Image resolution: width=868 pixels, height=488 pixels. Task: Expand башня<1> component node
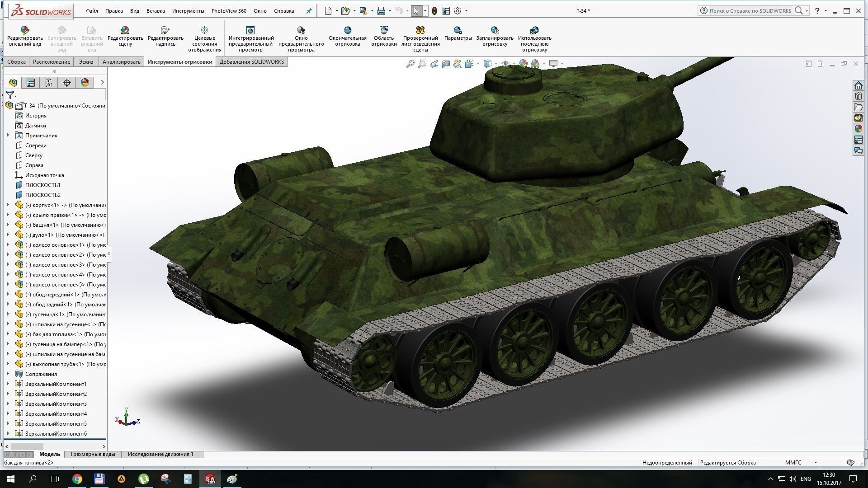point(8,225)
